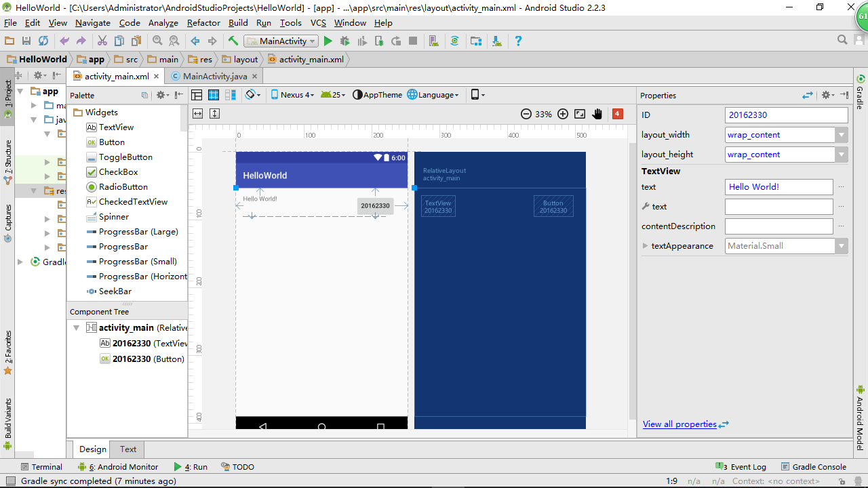
Task: Toggle expand horizontally width icon
Action: (197, 114)
